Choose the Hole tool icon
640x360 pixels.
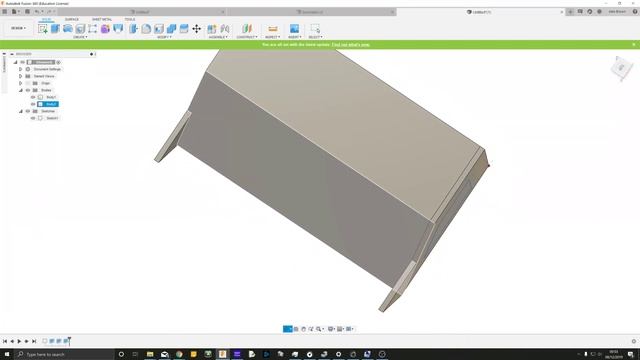pos(80,29)
